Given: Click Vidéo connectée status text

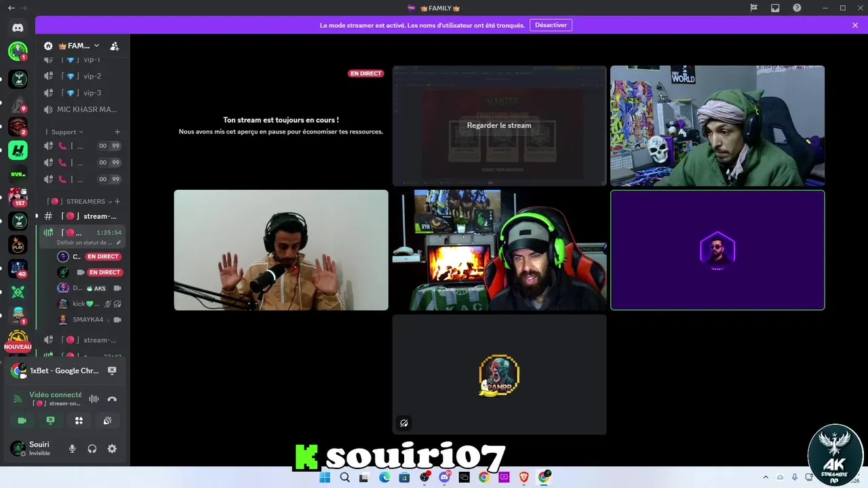Looking at the screenshot, I should tap(55, 394).
